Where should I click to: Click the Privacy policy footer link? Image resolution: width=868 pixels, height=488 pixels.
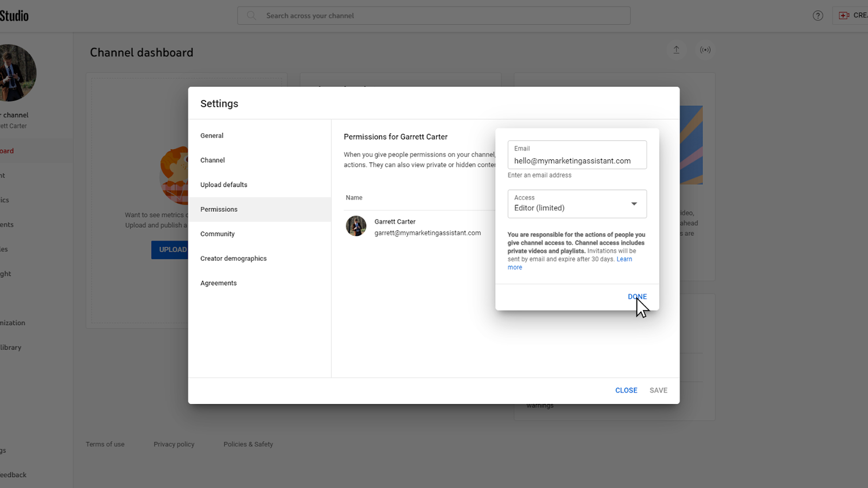pos(174,444)
